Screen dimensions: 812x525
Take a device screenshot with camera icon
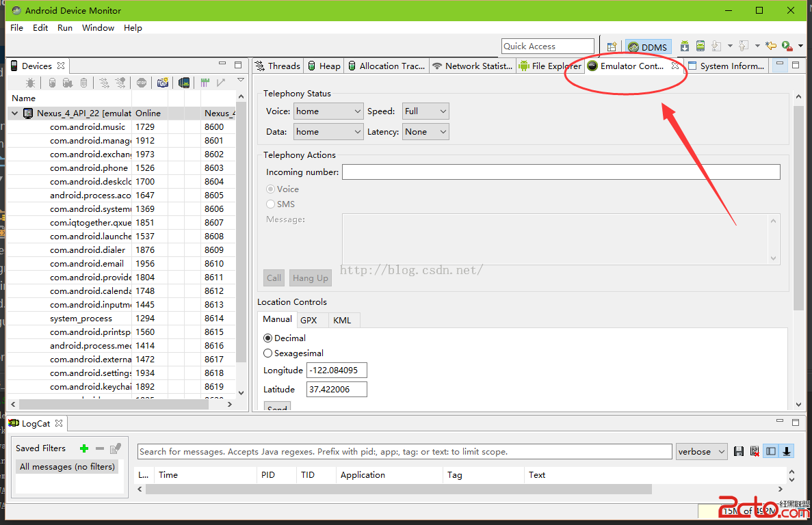[163, 83]
